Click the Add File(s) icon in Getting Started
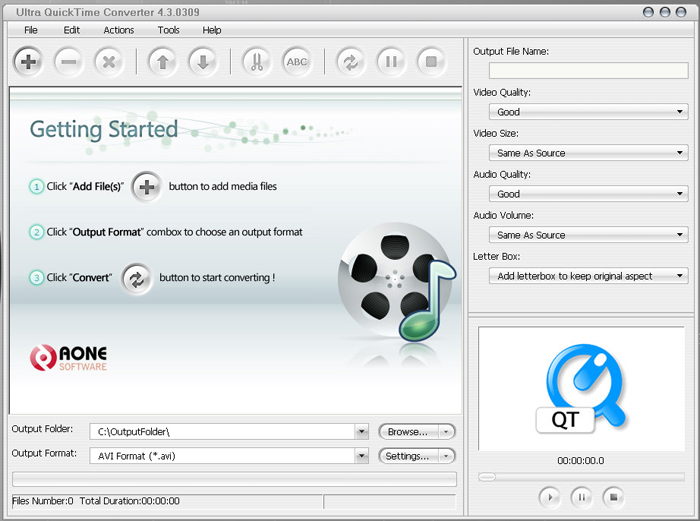This screenshot has width=700, height=521. tap(146, 187)
